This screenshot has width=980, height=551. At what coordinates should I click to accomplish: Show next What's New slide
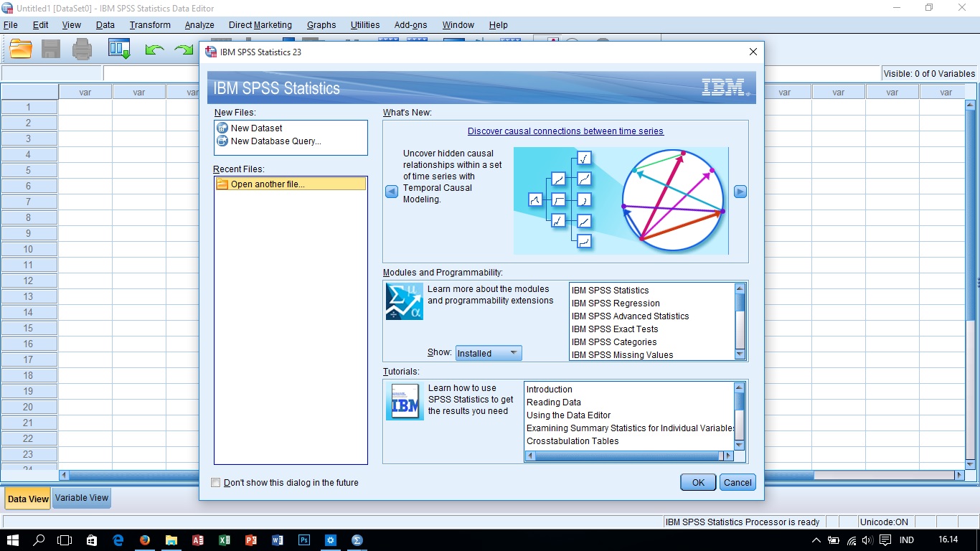(x=740, y=192)
